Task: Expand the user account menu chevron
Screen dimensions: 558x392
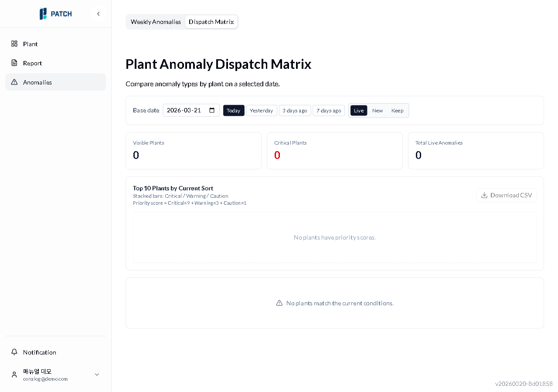Action: [97, 375]
